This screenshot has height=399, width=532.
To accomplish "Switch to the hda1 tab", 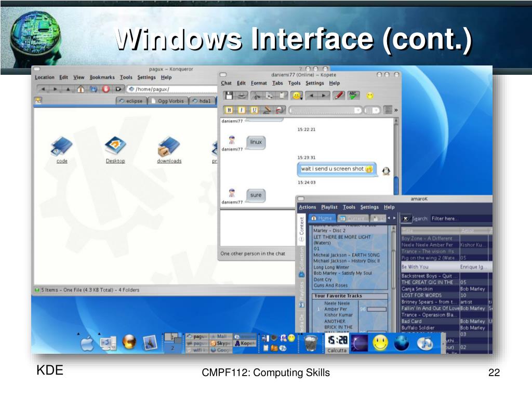I will point(202,101).
